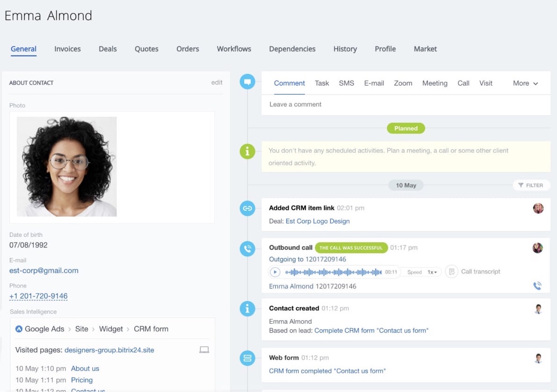Click the web form timeline icon
Image resolution: width=557 pixels, height=392 pixels.
coord(247,358)
